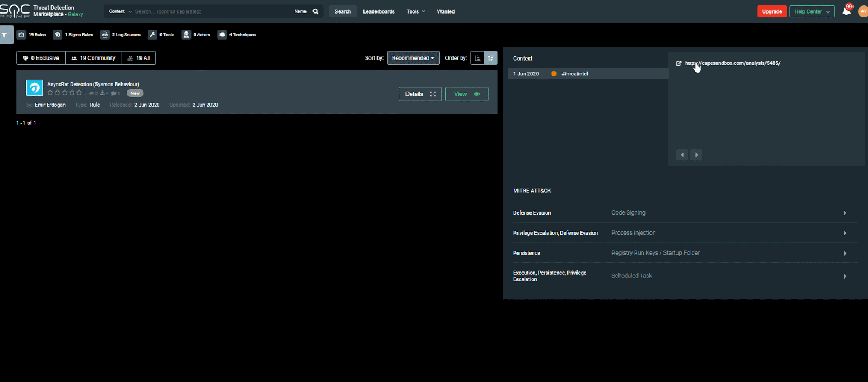The width and height of the screenshot is (868, 382).
Task: Open the Tools menu dropdown
Action: pyautogui.click(x=416, y=11)
